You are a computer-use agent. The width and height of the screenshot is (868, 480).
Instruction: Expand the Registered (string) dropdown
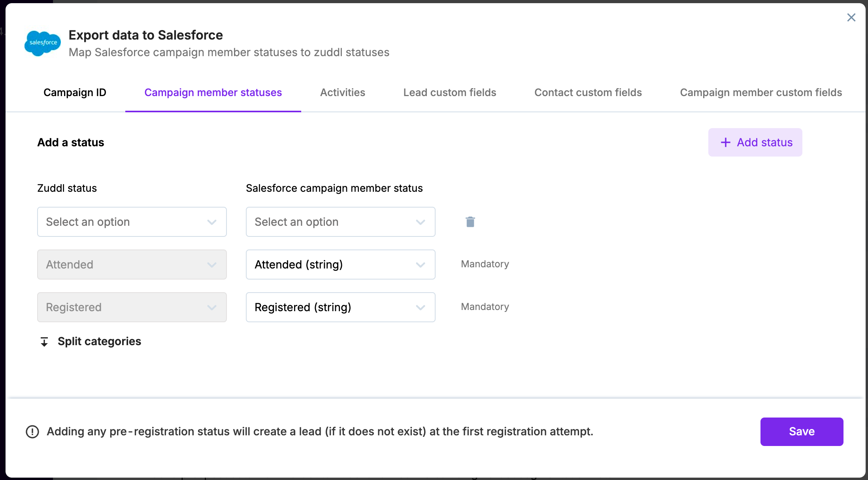pos(340,307)
